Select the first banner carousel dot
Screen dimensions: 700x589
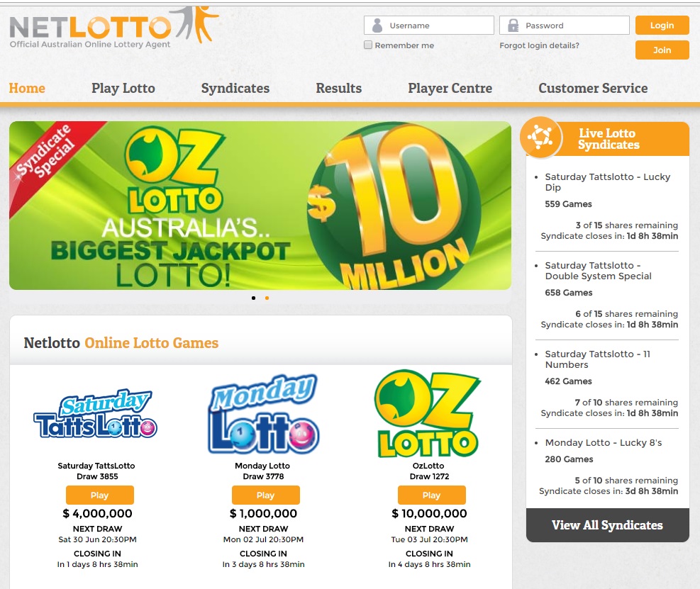(254, 298)
